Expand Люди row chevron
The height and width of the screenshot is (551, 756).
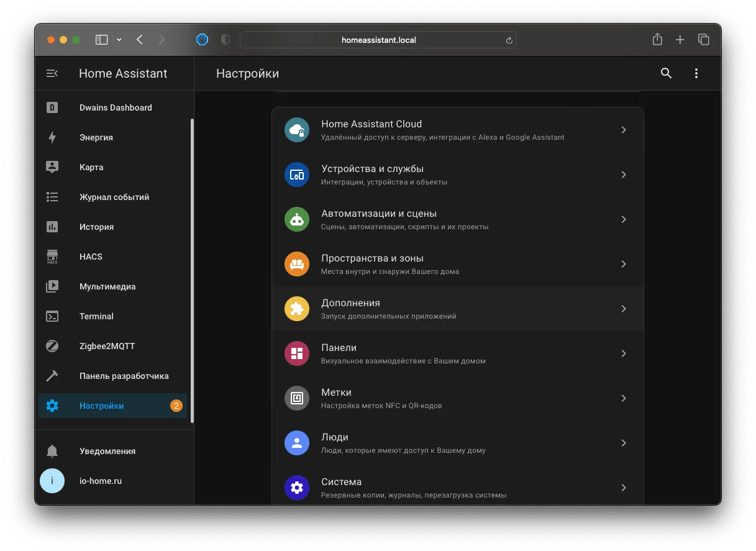pyautogui.click(x=624, y=443)
